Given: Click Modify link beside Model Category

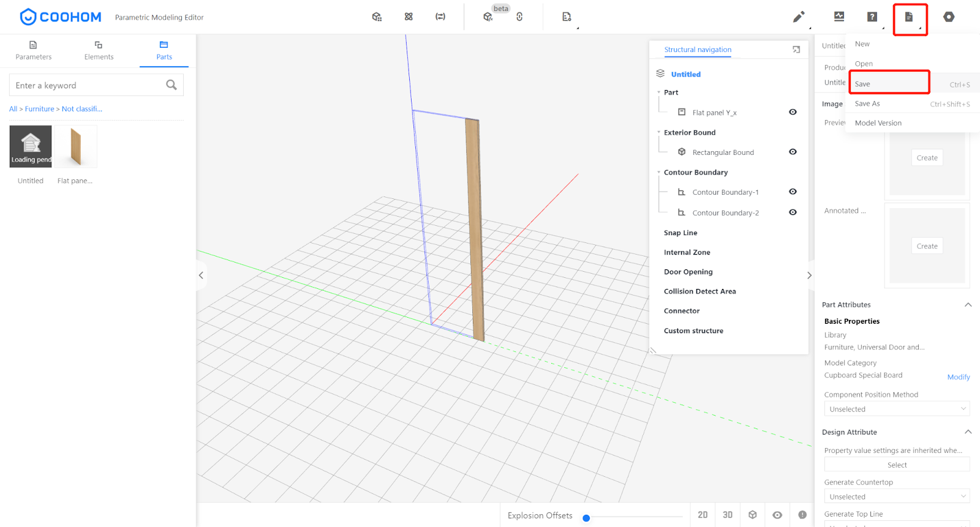Looking at the screenshot, I should tap(958, 377).
